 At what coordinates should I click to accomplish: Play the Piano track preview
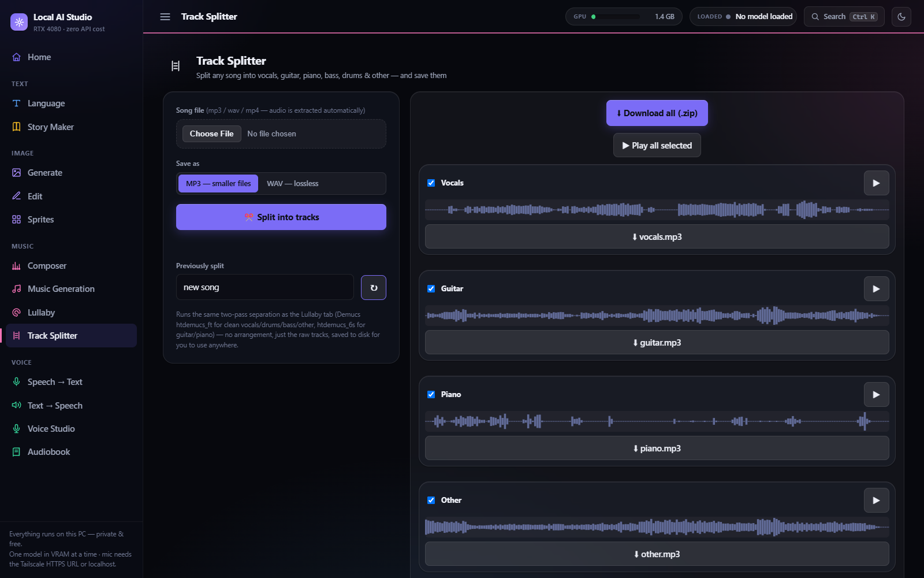[876, 395]
